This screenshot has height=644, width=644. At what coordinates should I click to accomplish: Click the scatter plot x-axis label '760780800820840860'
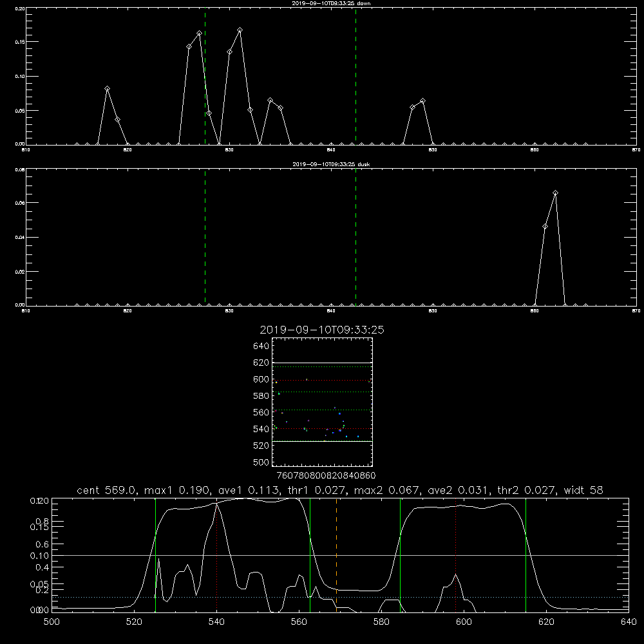326,476
